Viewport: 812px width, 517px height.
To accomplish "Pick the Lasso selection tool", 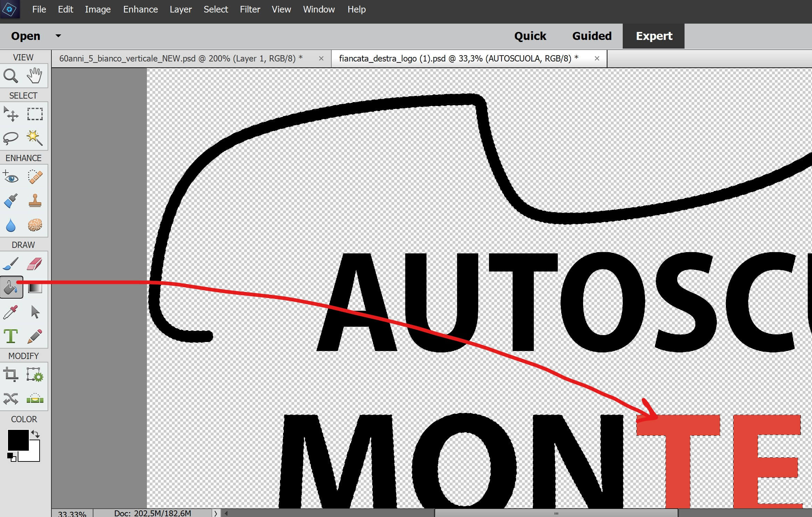I will pos(11,138).
